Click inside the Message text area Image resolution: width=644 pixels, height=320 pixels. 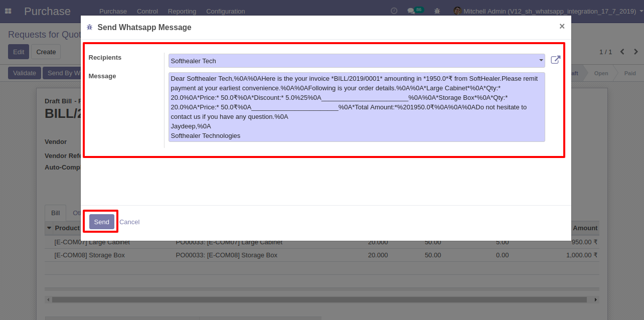(x=357, y=107)
